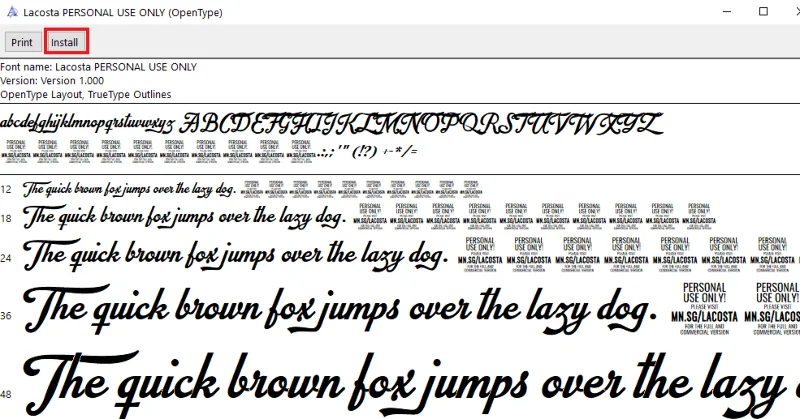The image size is (800, 419).
Task: Click the size 12 label
Action: 6,190
